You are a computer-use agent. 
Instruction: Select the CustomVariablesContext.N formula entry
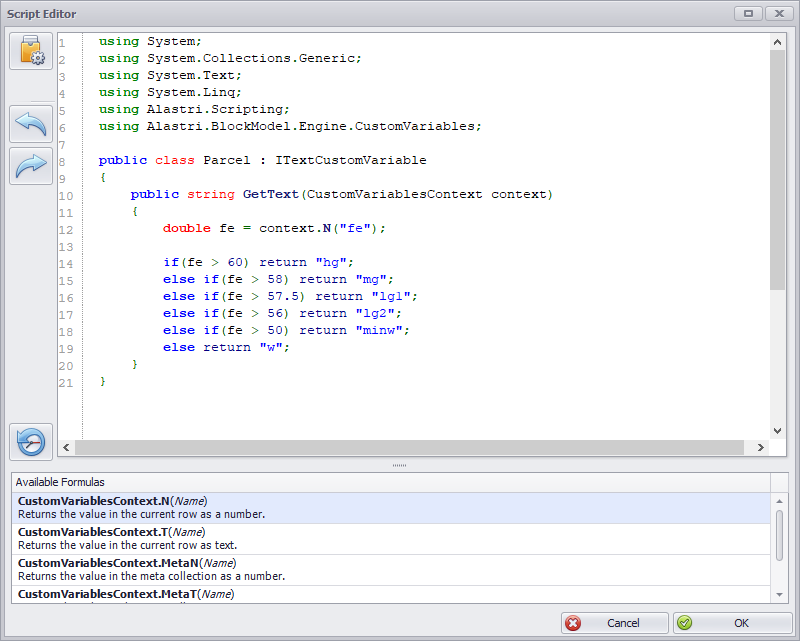(200, 506)
